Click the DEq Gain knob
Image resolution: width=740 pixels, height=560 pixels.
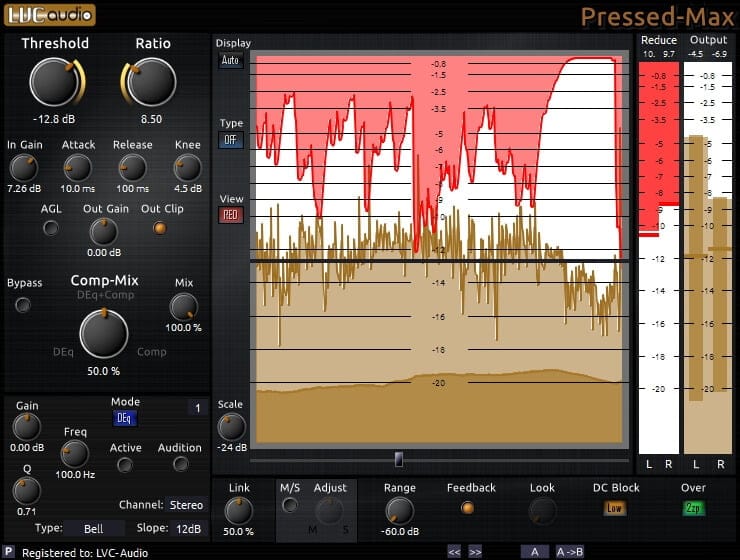[26, 427]
